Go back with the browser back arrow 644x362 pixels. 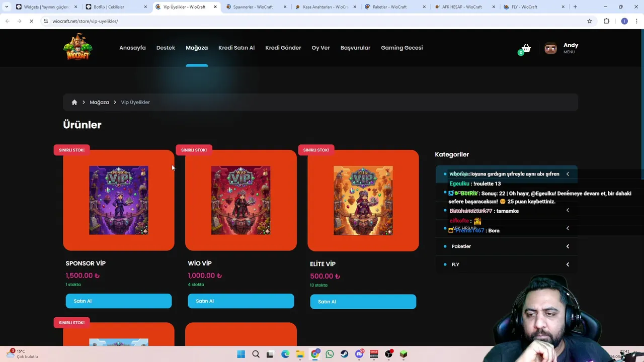coord(7,21)
